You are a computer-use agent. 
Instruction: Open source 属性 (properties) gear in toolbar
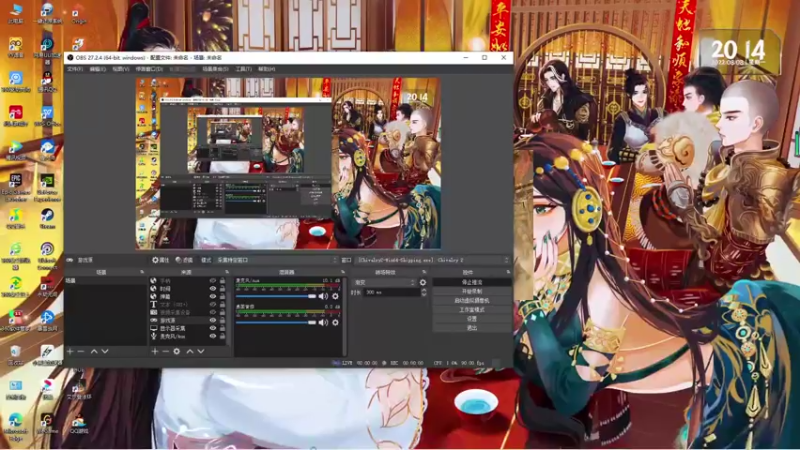[160, 260]
